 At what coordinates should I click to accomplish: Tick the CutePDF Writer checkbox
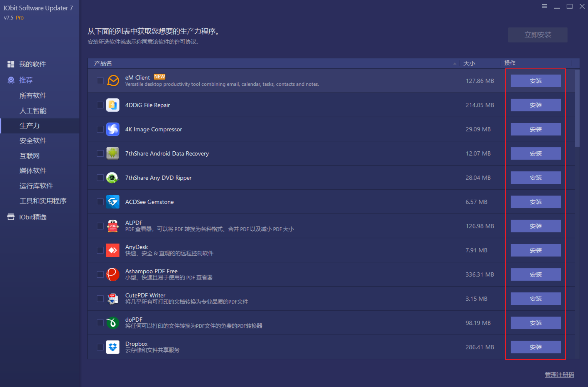(100, 299)
